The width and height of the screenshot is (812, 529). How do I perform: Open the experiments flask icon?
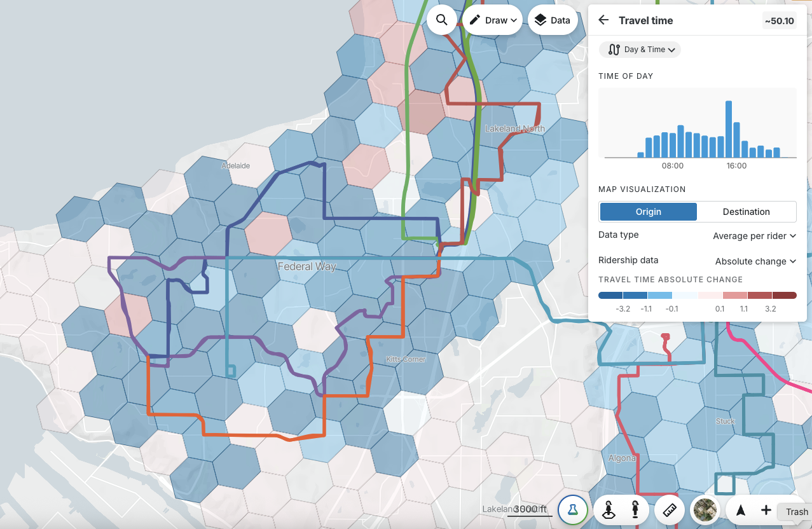point(572,510)
